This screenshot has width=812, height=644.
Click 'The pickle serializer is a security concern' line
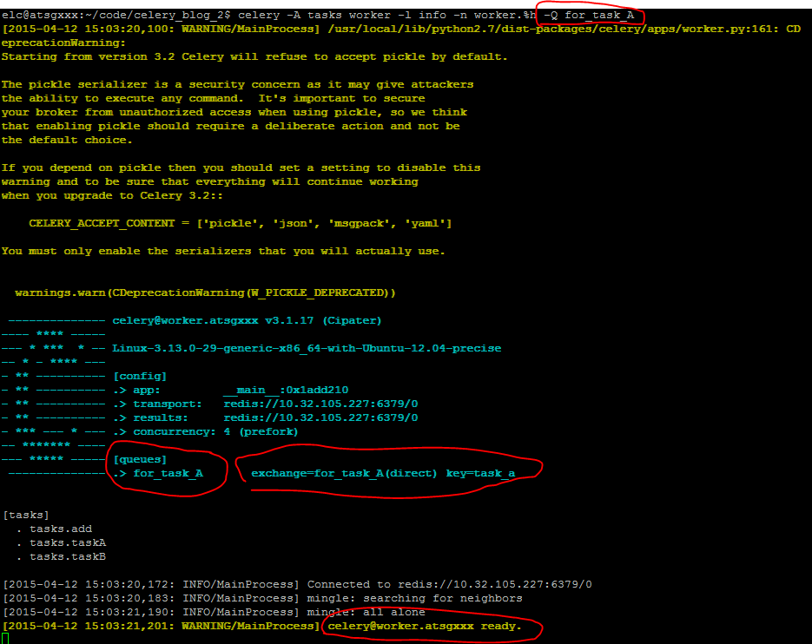tap(237, 84)
